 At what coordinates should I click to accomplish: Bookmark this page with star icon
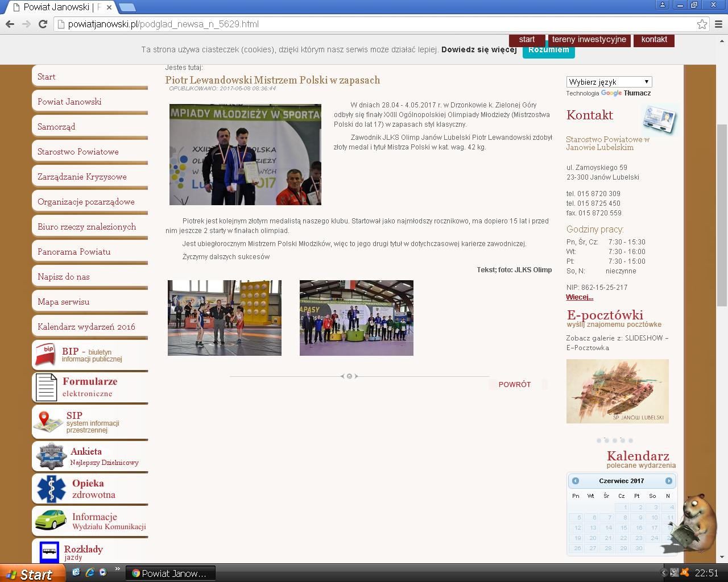tap(702, 24)
